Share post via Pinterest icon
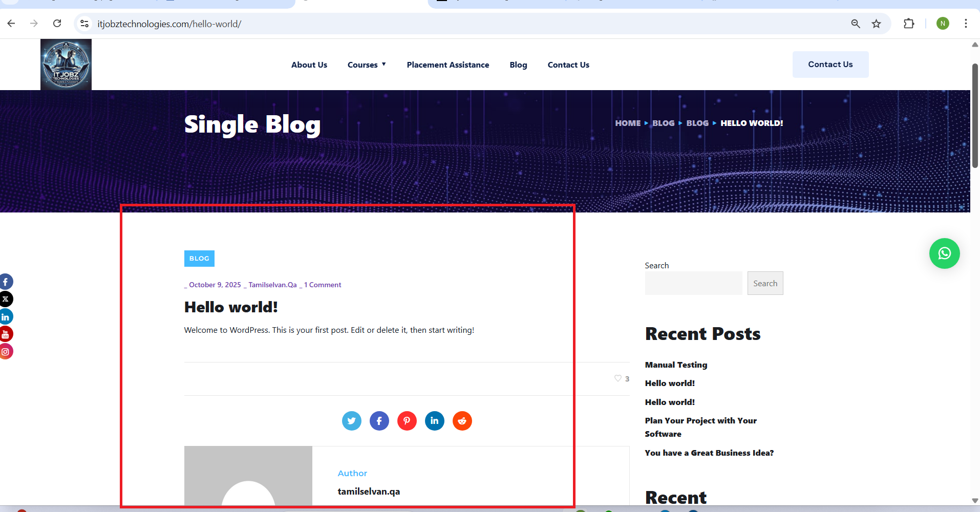Screen dimensions: 980x512 point(407,421)
